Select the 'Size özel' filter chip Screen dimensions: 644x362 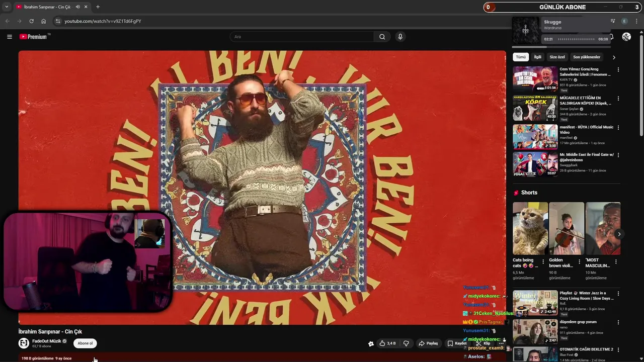pos(557,57)
